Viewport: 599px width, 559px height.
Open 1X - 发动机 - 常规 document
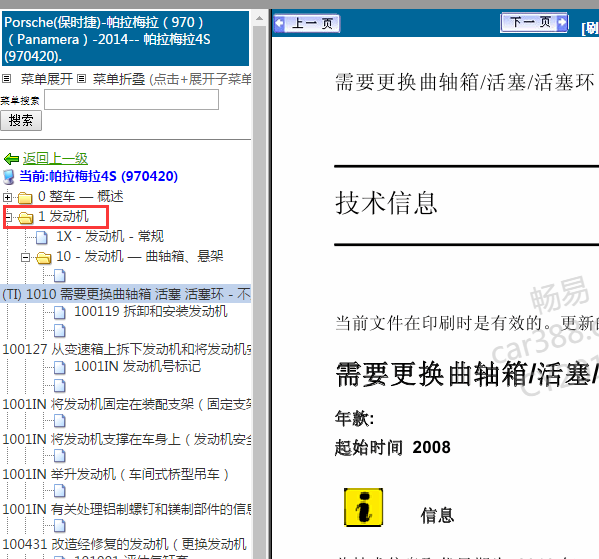click(x=110, y=237)
